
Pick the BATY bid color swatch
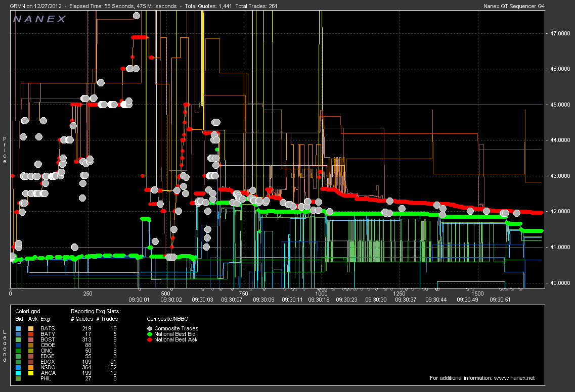pos(19,334)
